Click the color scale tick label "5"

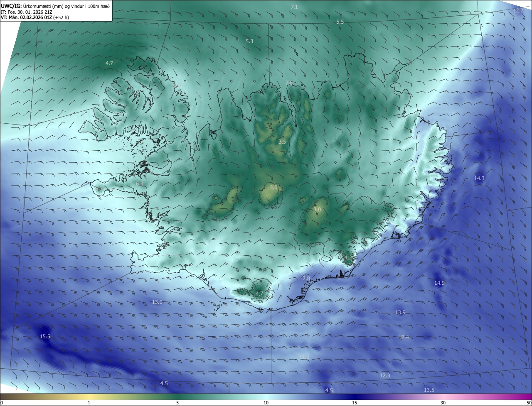click(x=177, y=403)
